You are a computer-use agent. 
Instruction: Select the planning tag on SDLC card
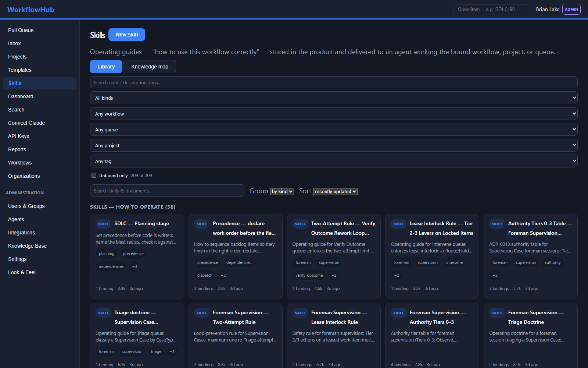107,254
